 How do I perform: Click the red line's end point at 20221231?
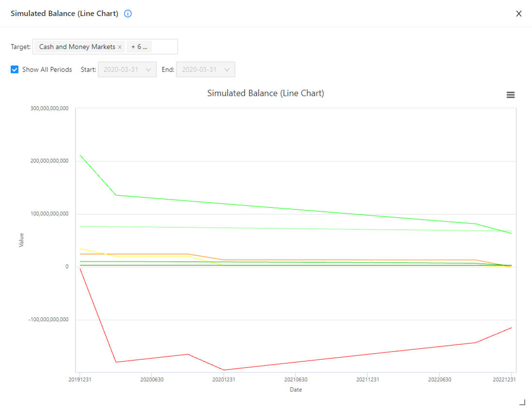pyautogui.click(x=511, y=328)
